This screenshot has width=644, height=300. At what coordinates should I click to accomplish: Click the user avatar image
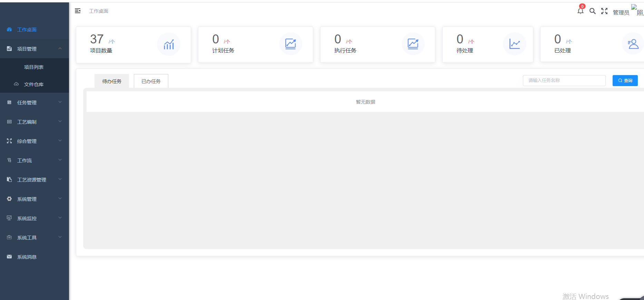coord(637,10)
